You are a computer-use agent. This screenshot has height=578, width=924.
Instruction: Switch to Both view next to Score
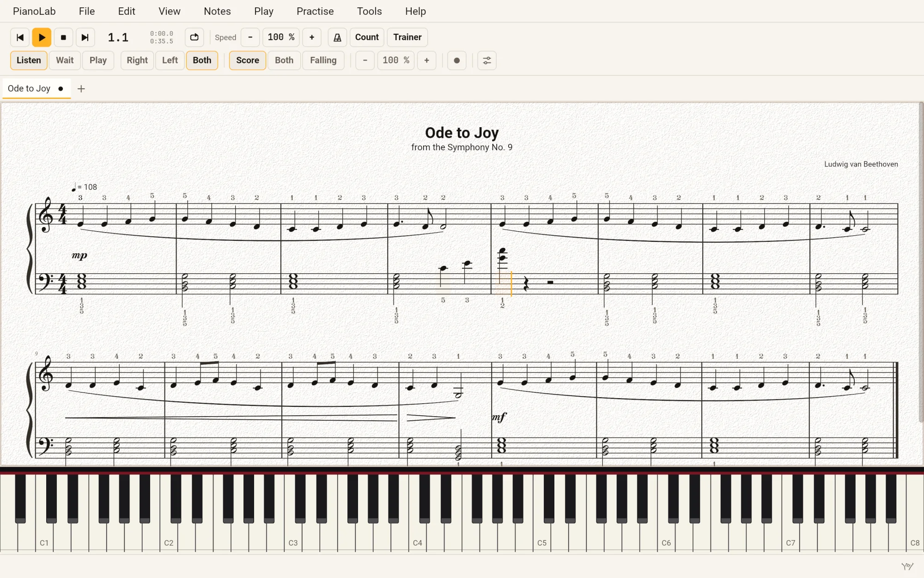(x=284, y=61)
